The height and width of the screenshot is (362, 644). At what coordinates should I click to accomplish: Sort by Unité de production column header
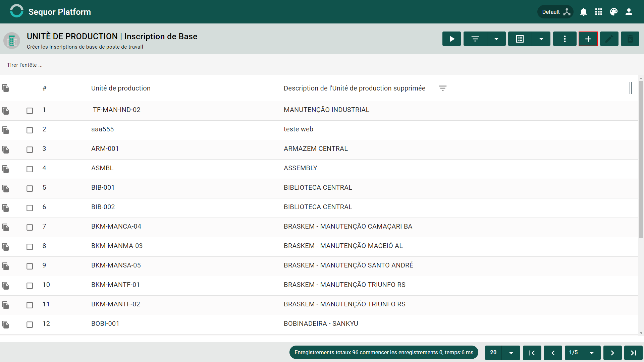tap(121, 88)
